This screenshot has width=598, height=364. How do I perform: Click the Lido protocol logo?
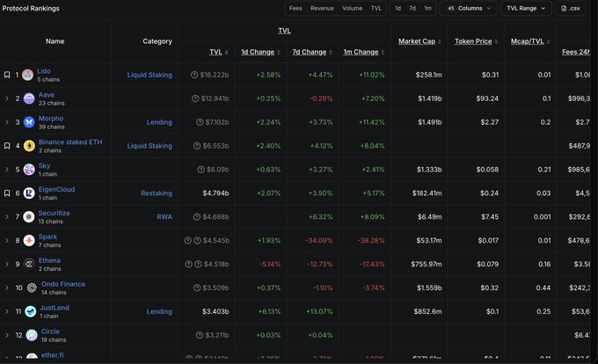coord(27,75)
